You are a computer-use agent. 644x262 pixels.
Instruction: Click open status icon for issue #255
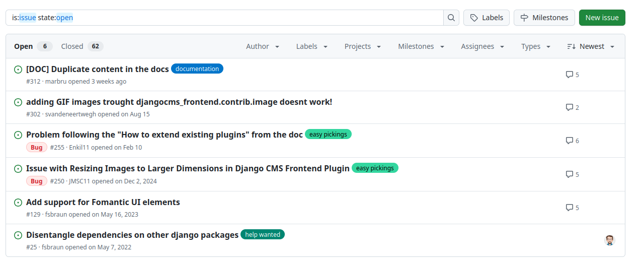(x=18, y=135)
